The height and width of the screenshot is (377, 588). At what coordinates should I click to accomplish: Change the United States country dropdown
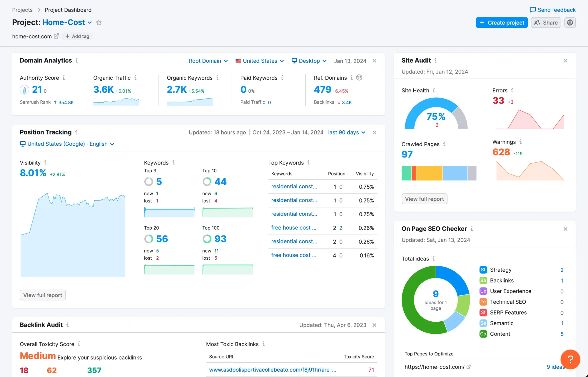click(260, 61)
